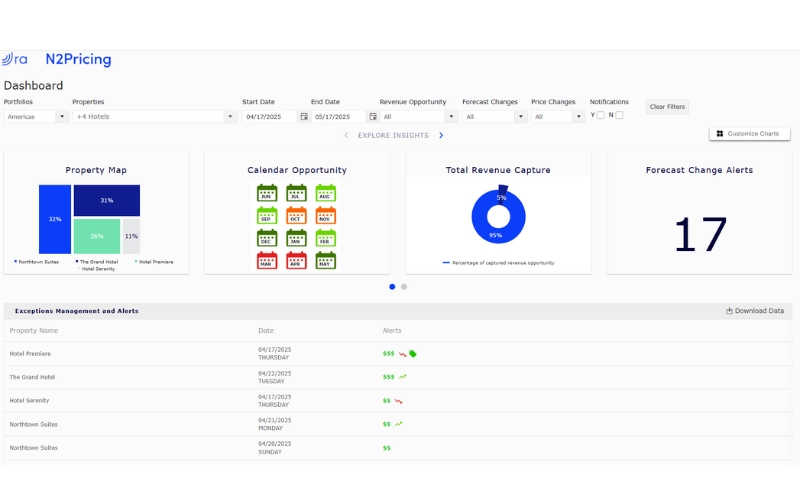Click the NOV calendar icon
Viewport: 800px width, 500px height.
click(x=326, y=216)
